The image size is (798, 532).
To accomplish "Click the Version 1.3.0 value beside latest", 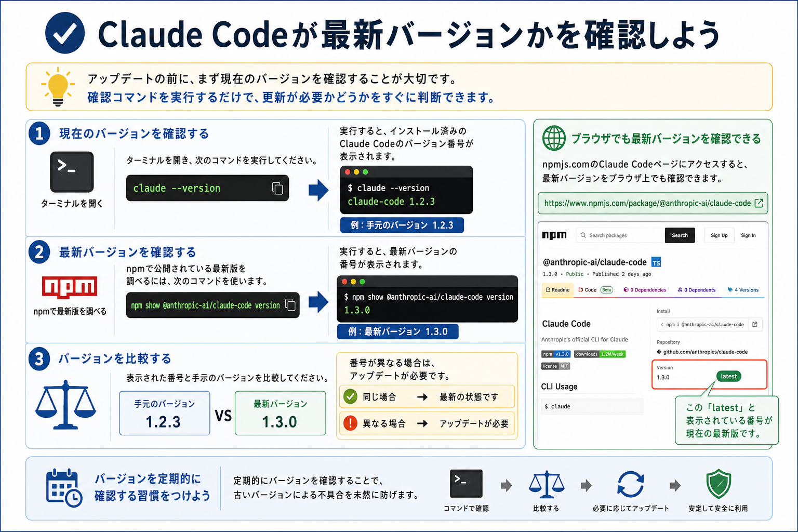I will [663, 377].
